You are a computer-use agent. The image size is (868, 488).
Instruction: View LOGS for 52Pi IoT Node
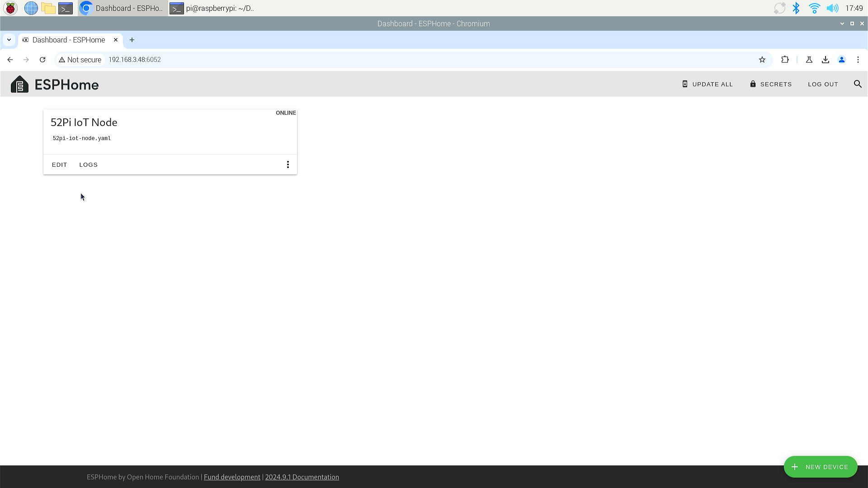click(89, 164)
